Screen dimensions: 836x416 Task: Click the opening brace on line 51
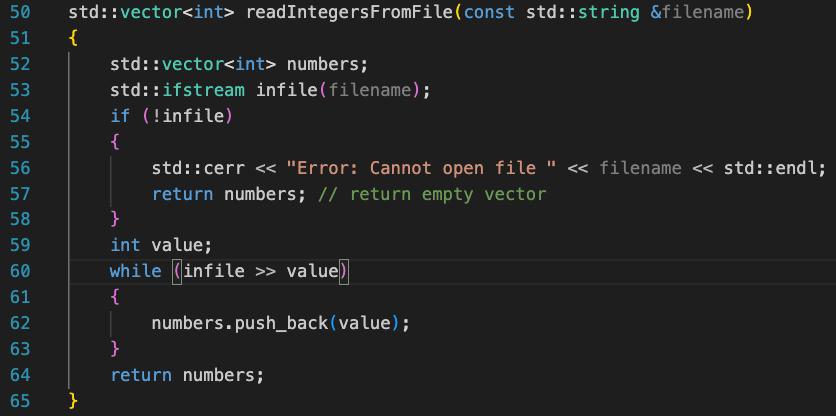tap(73, 40)
